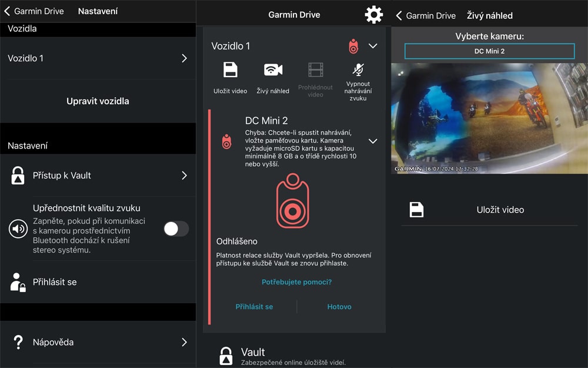Tap the floppy disk icon in Živý náhled screen
This screenshot has height=368, width=588.
coord(417,210)
